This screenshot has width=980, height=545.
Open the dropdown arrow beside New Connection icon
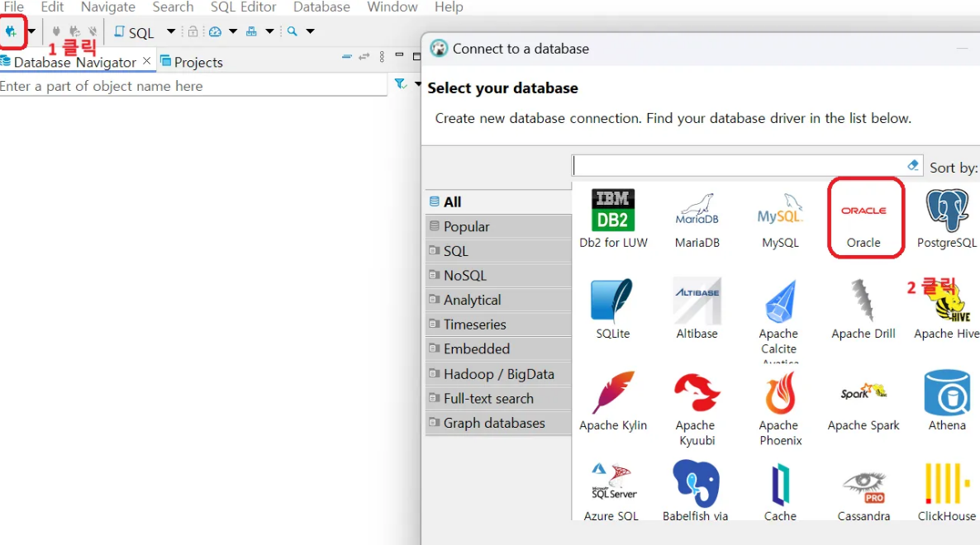31,31
